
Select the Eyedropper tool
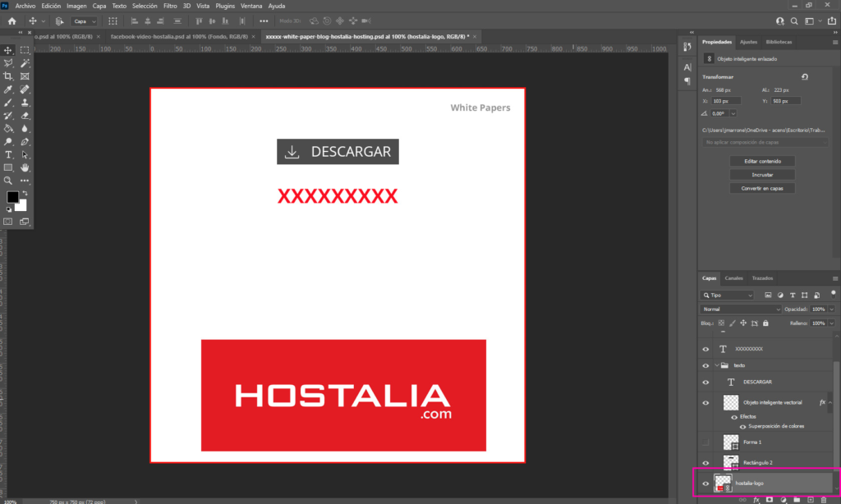coord(8,89)
